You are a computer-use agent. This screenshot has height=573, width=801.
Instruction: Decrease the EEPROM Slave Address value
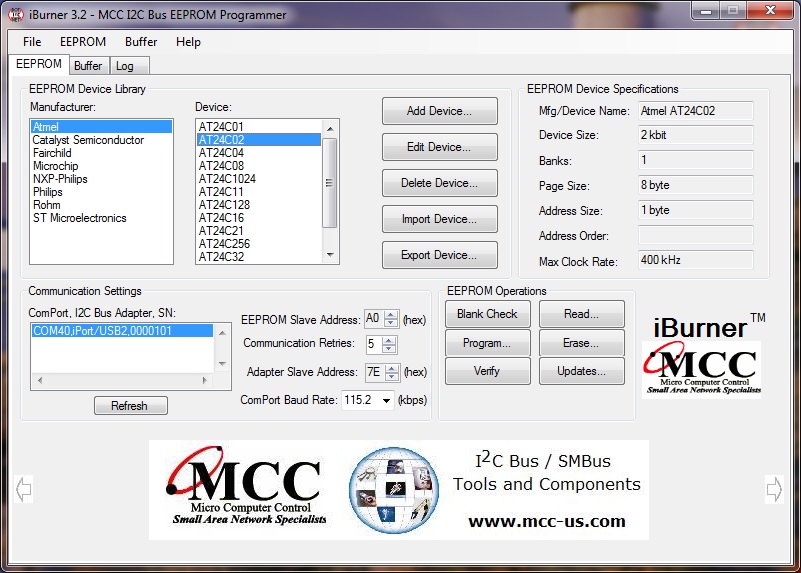pos(391,323)
